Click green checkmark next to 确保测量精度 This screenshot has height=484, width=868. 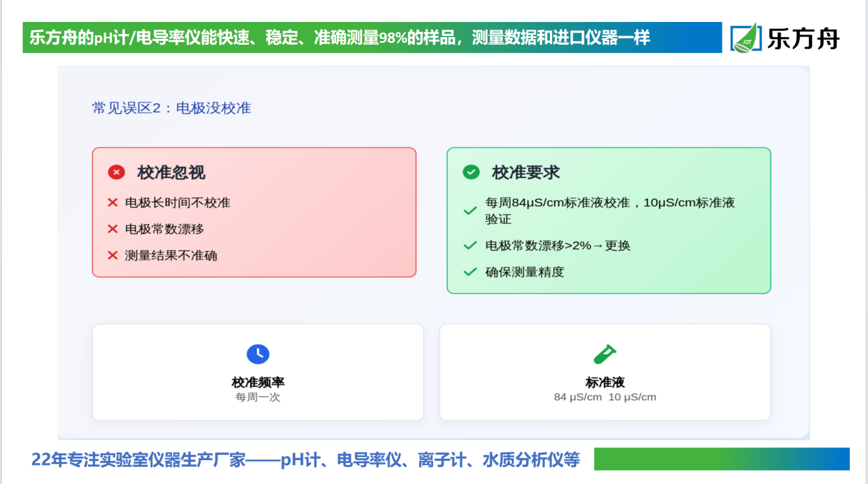470,272
